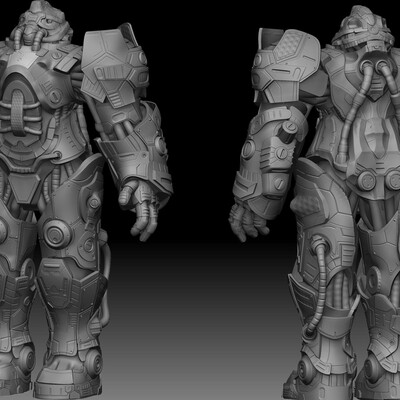
Task: Select the front-view model's forearm gauntlet
Action: [140, 150]
